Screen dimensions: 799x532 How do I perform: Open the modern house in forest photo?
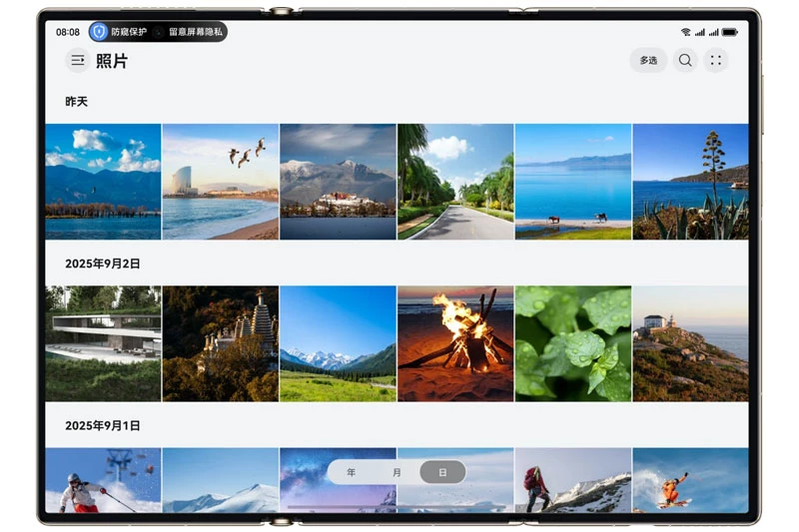tap(103, 343)
